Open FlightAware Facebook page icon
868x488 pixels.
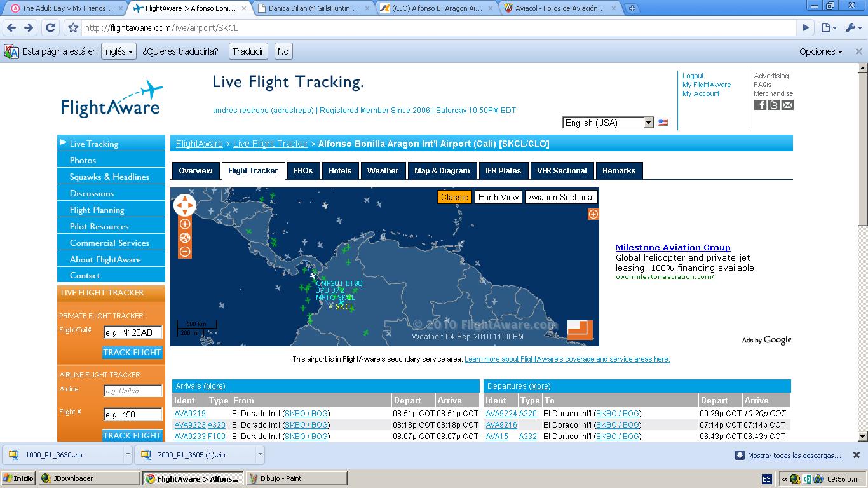tap(760, 105)
